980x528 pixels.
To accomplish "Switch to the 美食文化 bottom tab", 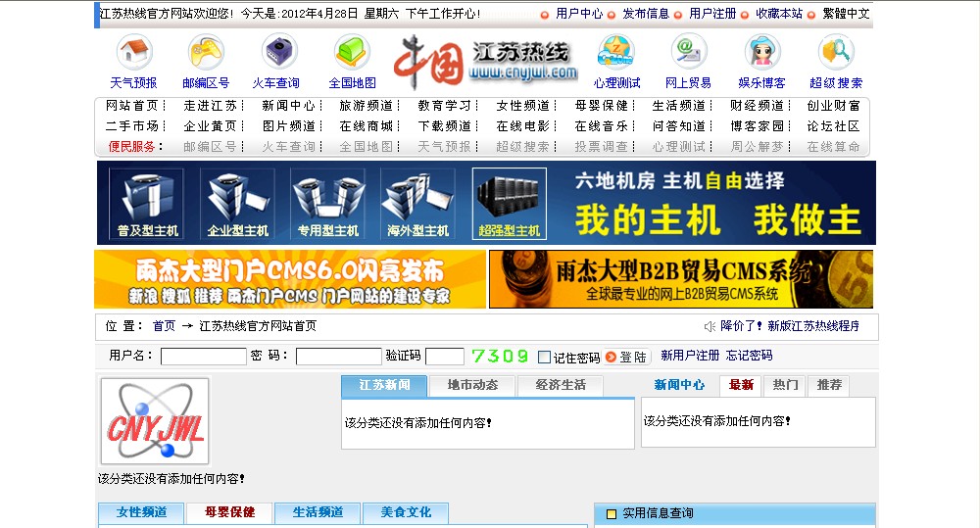I will (x=406, y=513).
